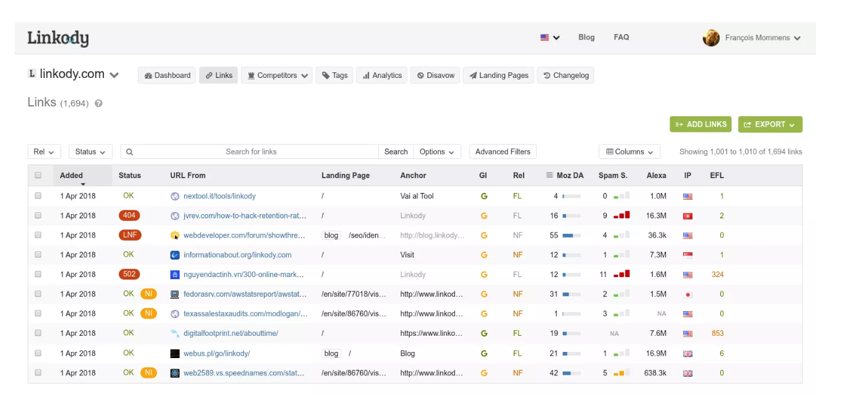Click the favicon of fedorasrv.com row
Viewport: 868px width, 415px height.
tap(175, 294)
